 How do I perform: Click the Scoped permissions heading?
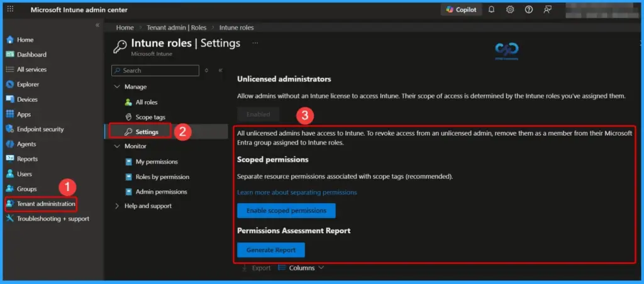[273, 159]
